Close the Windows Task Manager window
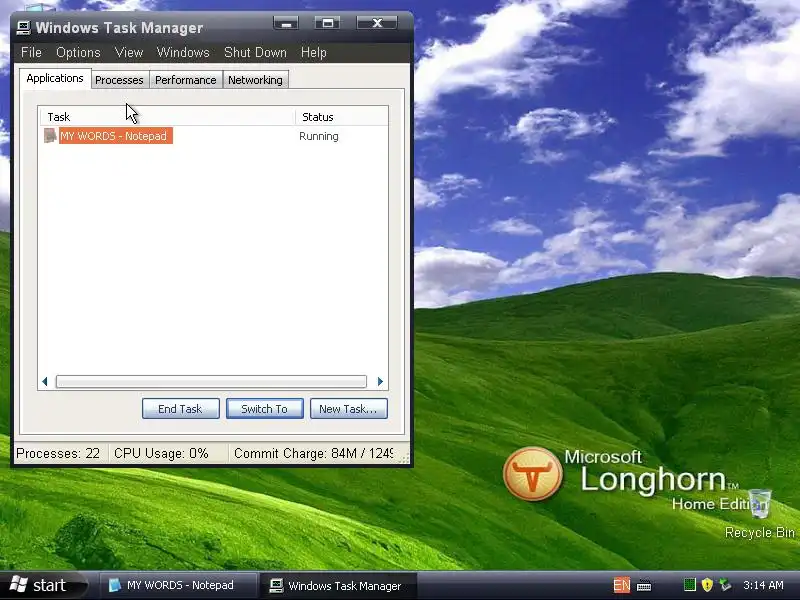Screen dimensions: 800x600 pos(377,23)
